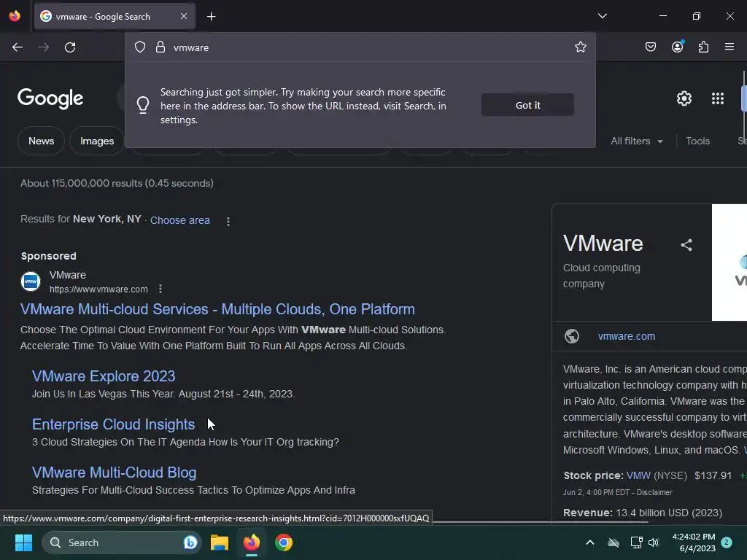Open a new tab with the plus
Viewport: 747px width, 560px height.
211,17
